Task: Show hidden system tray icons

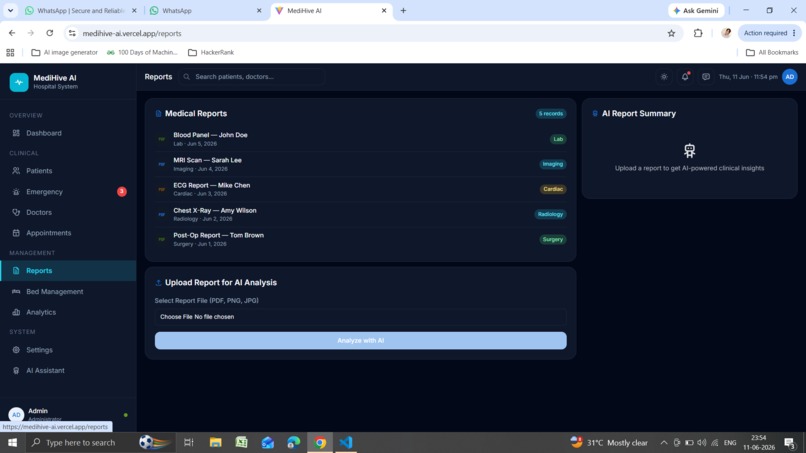Action: click(664, 443)
